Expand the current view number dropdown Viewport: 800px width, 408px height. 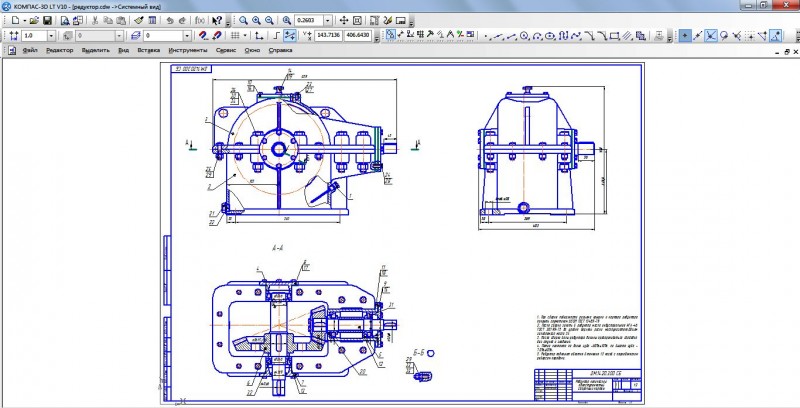119,36
